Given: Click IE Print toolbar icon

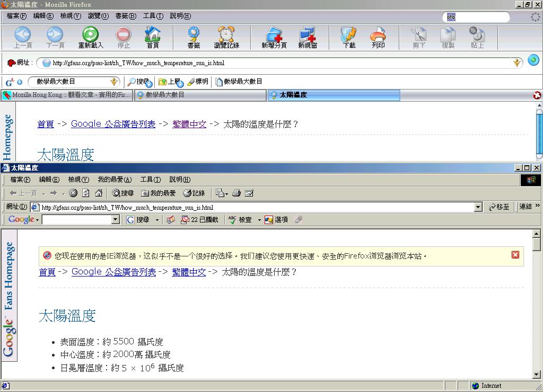Looking at the screenshot, I should click(237, 193).
